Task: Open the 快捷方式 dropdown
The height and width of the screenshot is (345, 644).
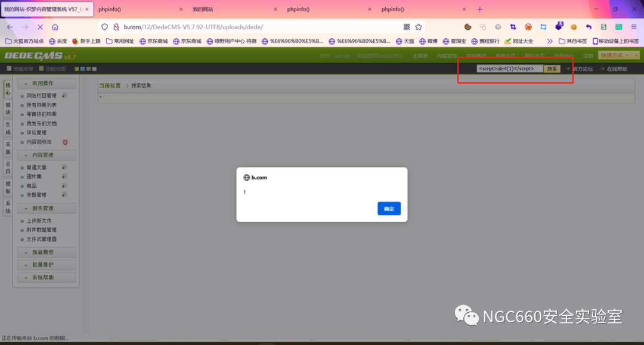Action: tap(615, 55)
